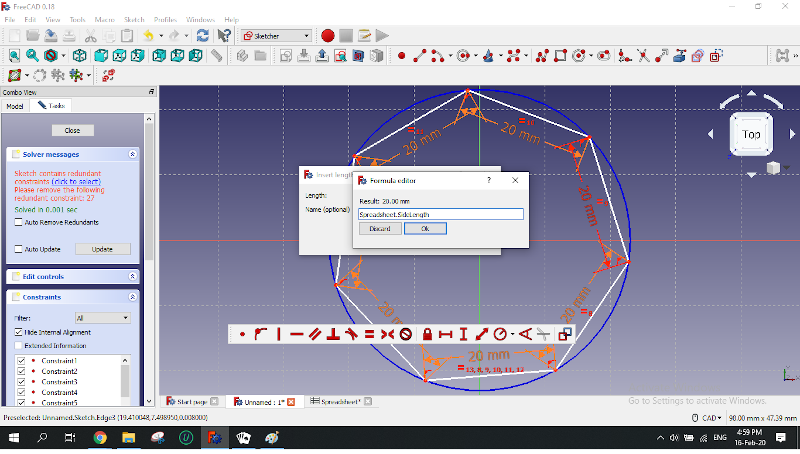
Task: Click the Undo arrow icon
Action: pyautogui.click(x=148, y=36)
